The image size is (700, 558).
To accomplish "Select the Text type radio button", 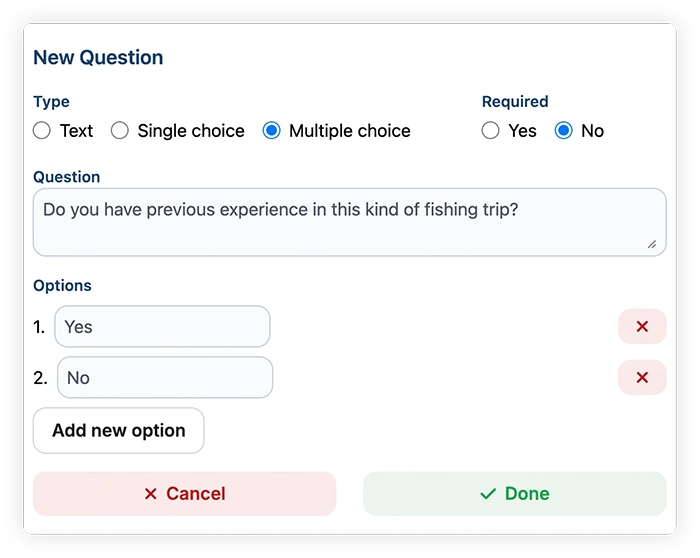I will pyautogui.click(x=42, y=131).
